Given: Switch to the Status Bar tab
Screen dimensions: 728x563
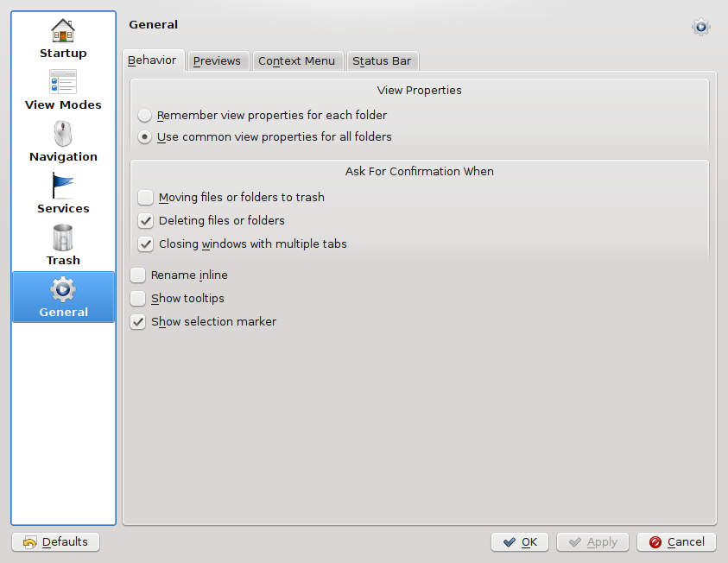Looking at the screenshot, I should pyautogui.click(x=383, y=61).
